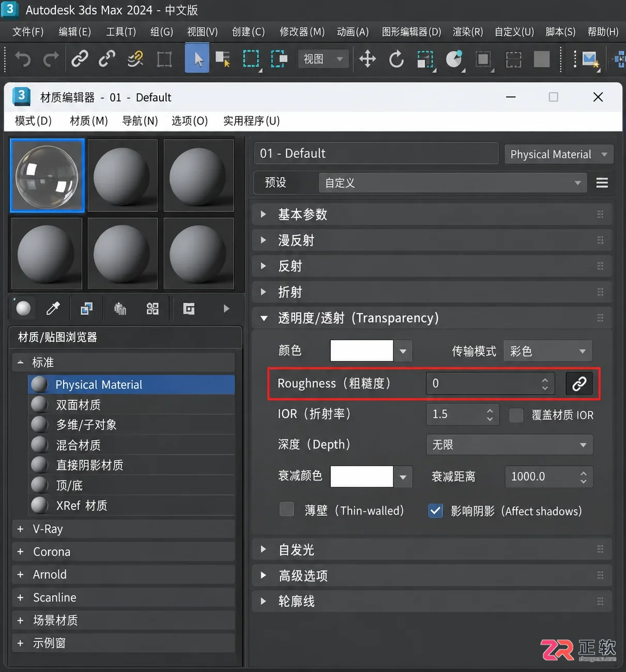Click the Roughness value field
Viewport: 626px width, 672px height.
point(490,383)
